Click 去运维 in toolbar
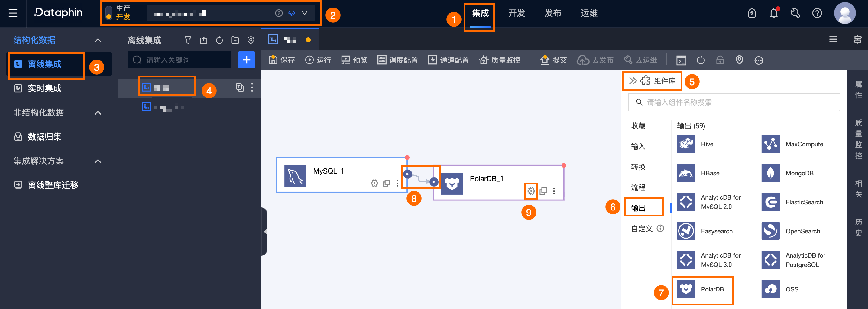 [x=640, y=60]
